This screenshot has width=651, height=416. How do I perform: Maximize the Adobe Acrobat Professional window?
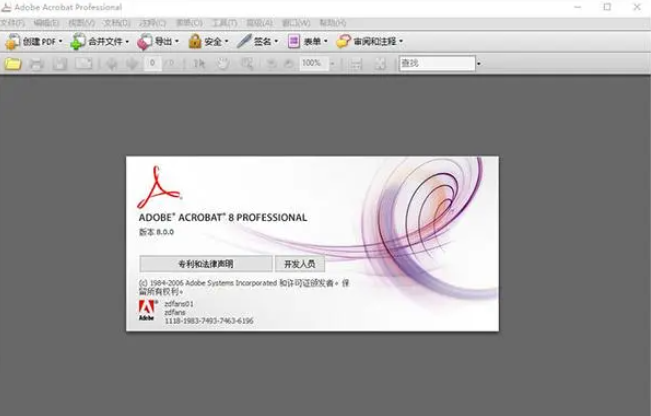tap(607, 7)
